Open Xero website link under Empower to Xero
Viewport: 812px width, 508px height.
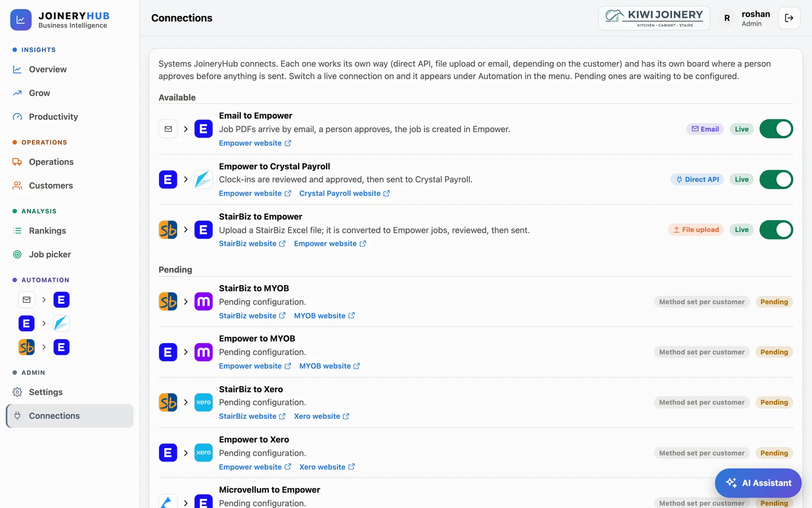(x=327, y=467)
